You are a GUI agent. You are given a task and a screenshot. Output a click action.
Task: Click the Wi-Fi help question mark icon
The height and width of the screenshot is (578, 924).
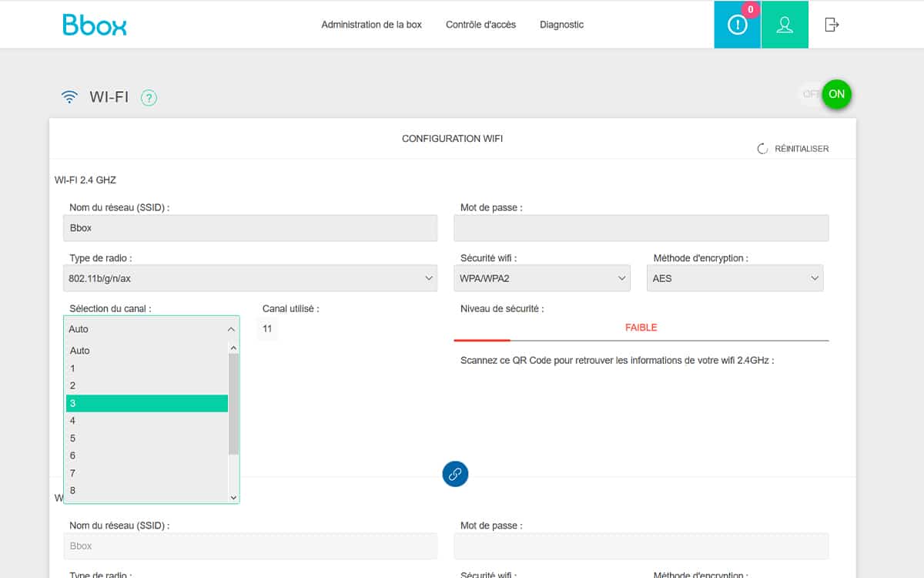pos(149,98)
